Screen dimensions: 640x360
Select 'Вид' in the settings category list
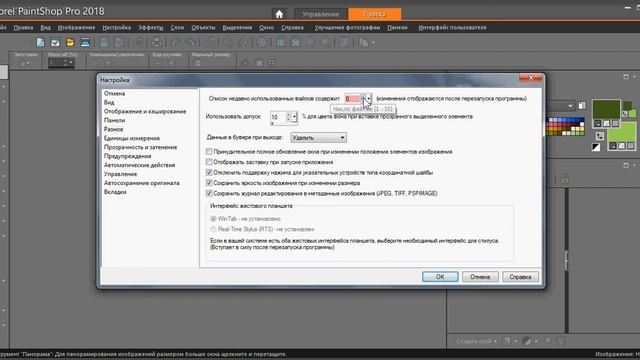[109, 102]
